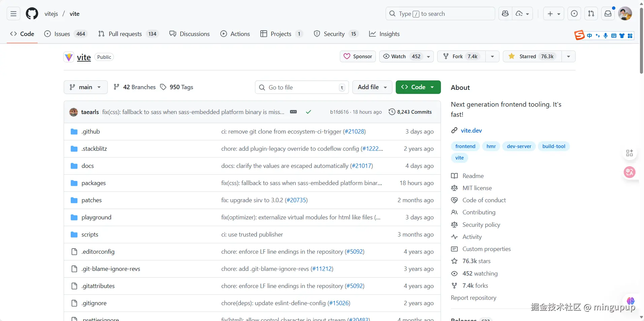
Task: Open the create new plus dropdown
Action: pos(553,14)
